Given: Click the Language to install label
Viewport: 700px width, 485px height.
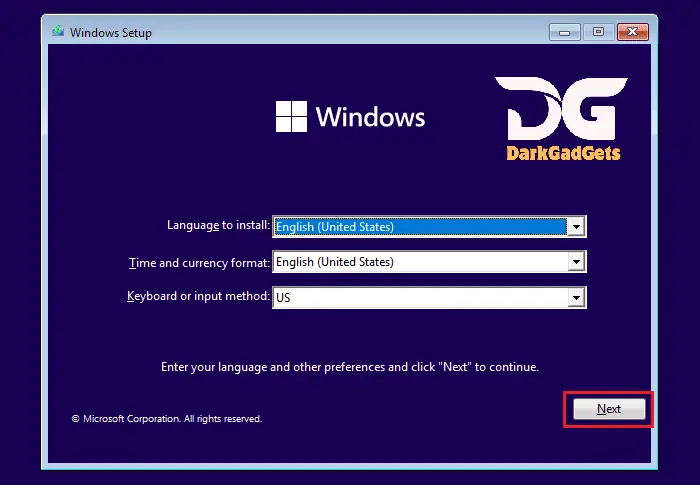Looking at the screenshot, I should [218, 225].
